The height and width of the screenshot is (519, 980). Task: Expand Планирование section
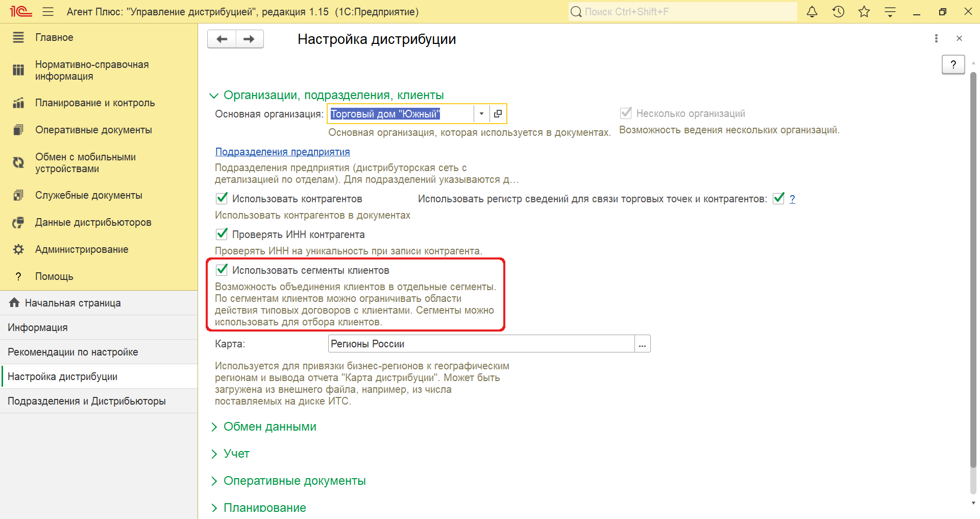[258, 508]
